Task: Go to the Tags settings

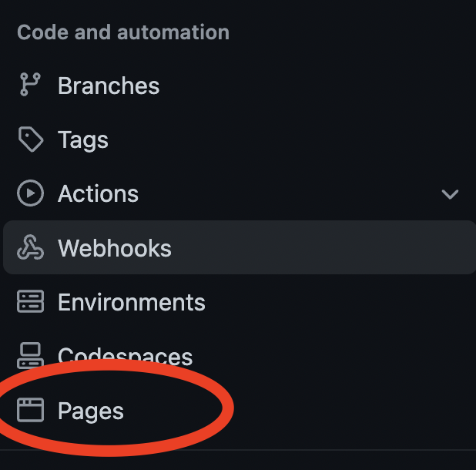Action: coord(82,139)
